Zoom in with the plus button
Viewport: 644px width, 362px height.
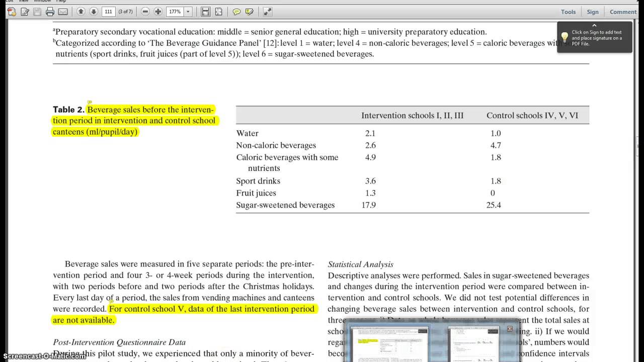[x=158, y=12]
